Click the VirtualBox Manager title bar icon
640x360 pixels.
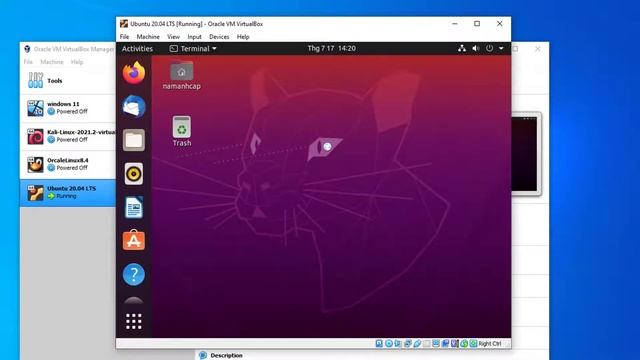pos(27,49)
